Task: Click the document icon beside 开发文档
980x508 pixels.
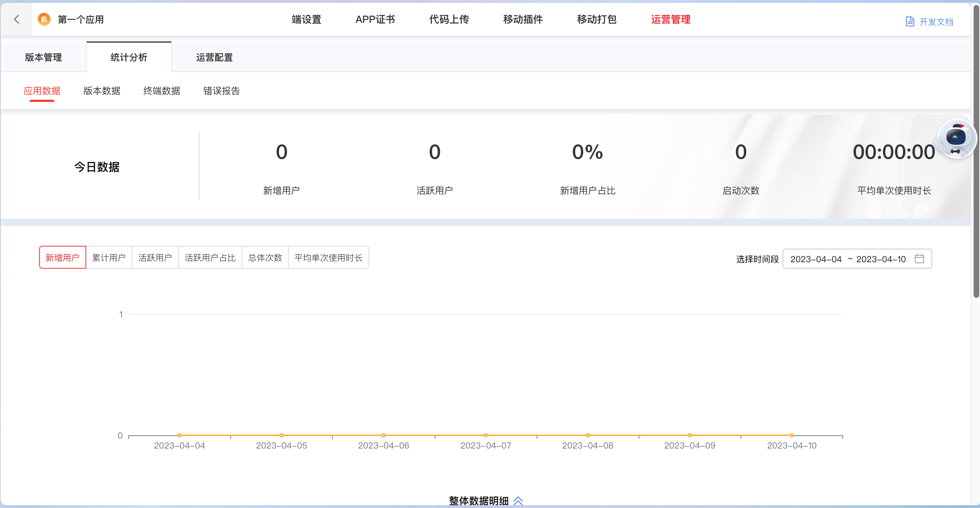Action: [910, 22]
